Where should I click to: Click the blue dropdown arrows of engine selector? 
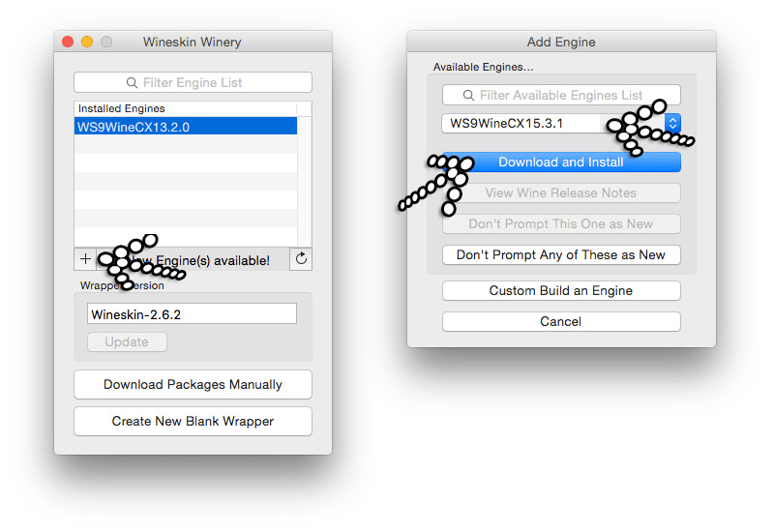pyautogui.click(x=672, y=124)
